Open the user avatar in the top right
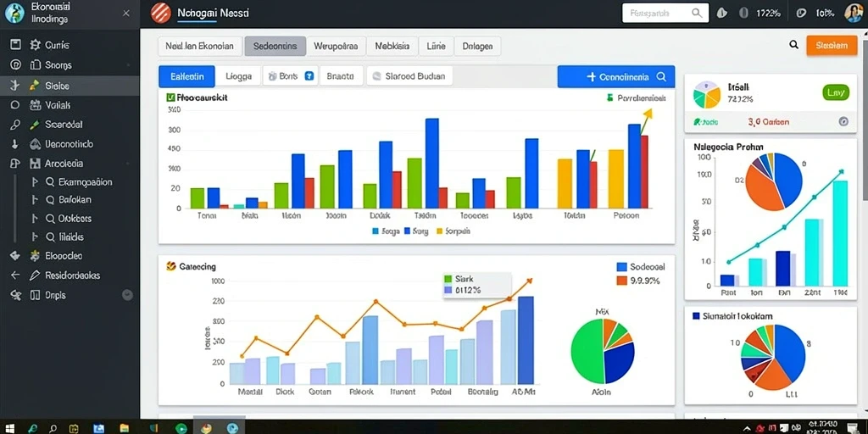Screen dimensions: 868x434 [x=853, y=13]
